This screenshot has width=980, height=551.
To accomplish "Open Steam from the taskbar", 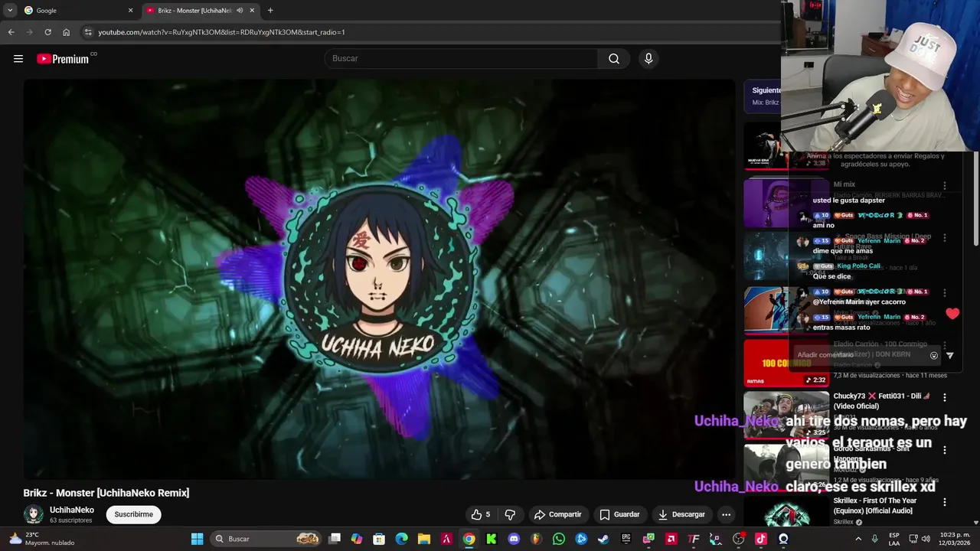I will pos(603,539).
